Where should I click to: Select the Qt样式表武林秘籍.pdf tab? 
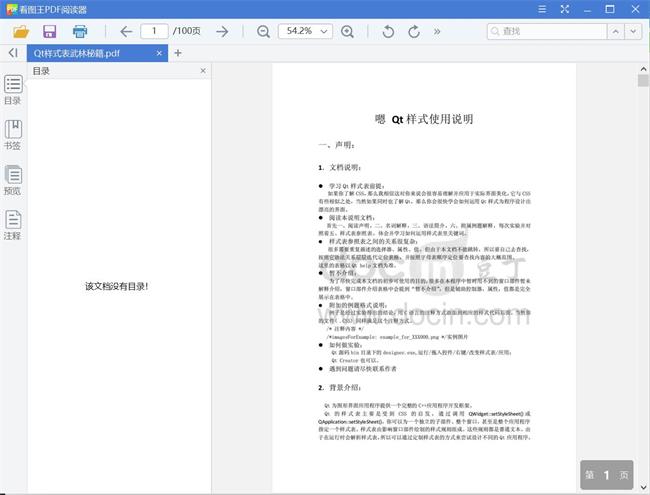coord(97,53)
